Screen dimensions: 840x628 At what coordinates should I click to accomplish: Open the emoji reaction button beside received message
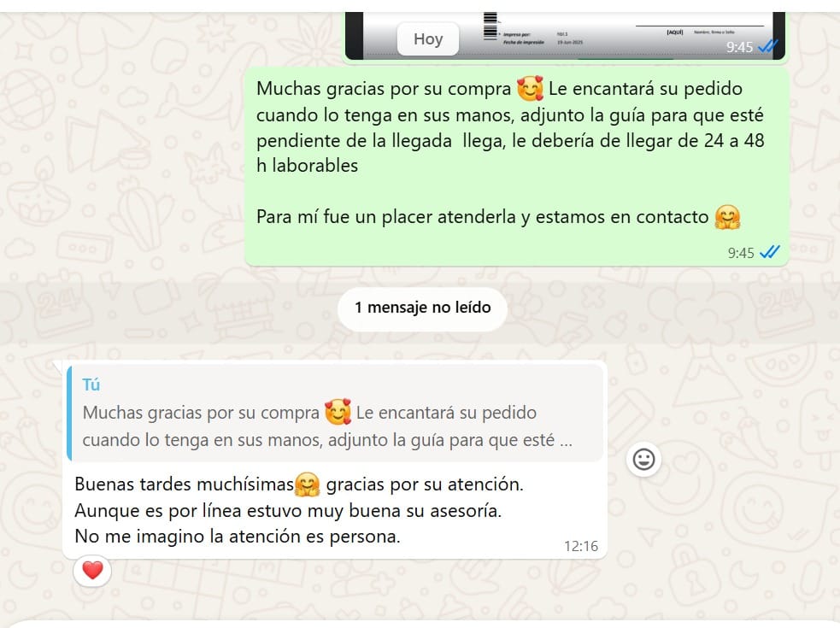[643, 459]
